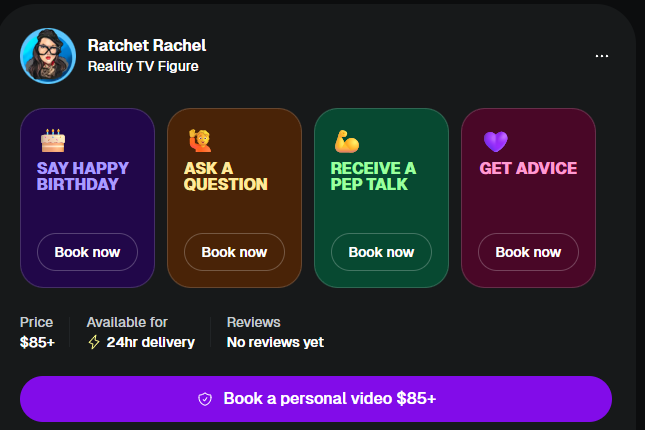645x430 pixels.
Task: Book now on Ask a Question card
Action: 234,252
